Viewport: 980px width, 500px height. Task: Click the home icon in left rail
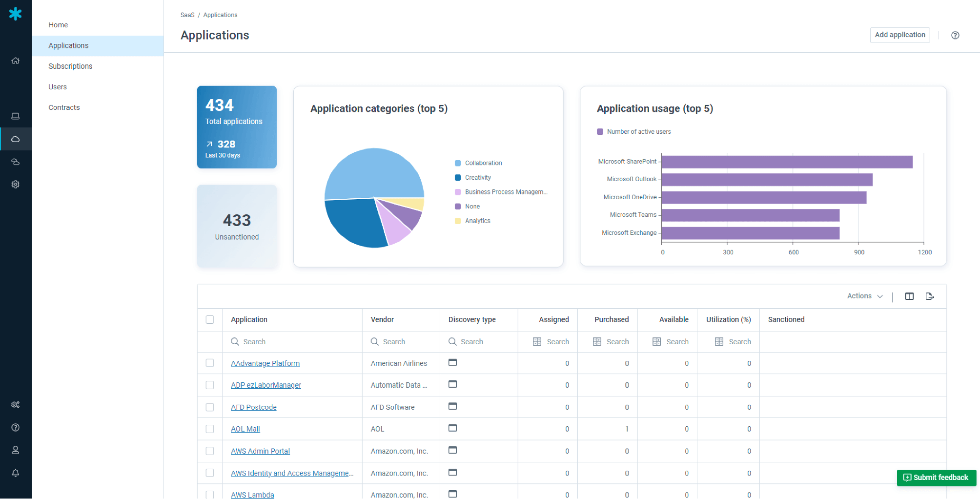coord(16,61)
